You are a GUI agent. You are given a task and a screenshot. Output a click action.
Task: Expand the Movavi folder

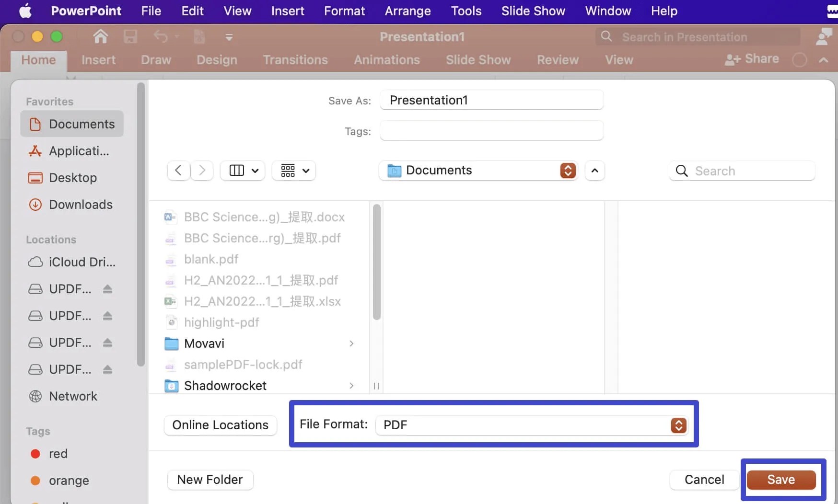click(x=351, y=344)
